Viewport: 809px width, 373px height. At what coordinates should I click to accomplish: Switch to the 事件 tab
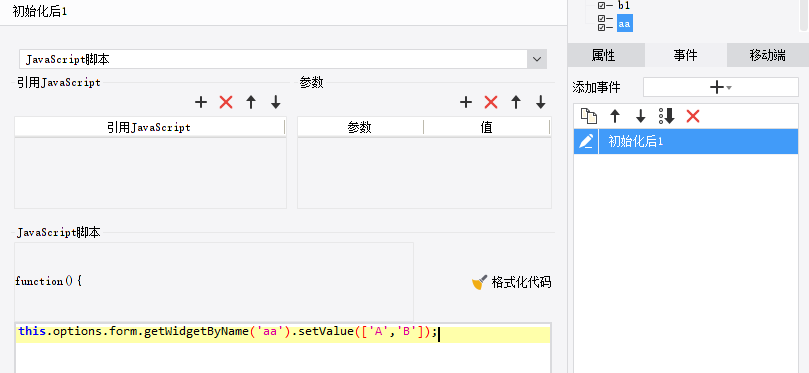686,55
